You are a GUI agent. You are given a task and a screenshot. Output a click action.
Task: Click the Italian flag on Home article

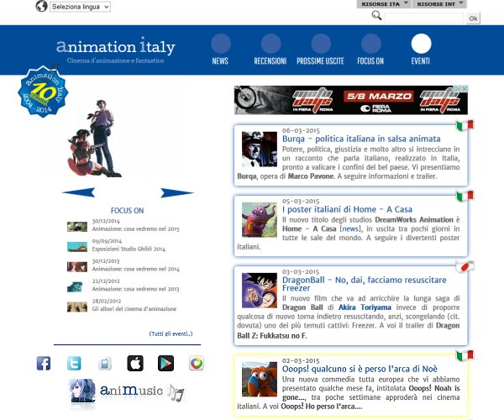pos(465,196)
